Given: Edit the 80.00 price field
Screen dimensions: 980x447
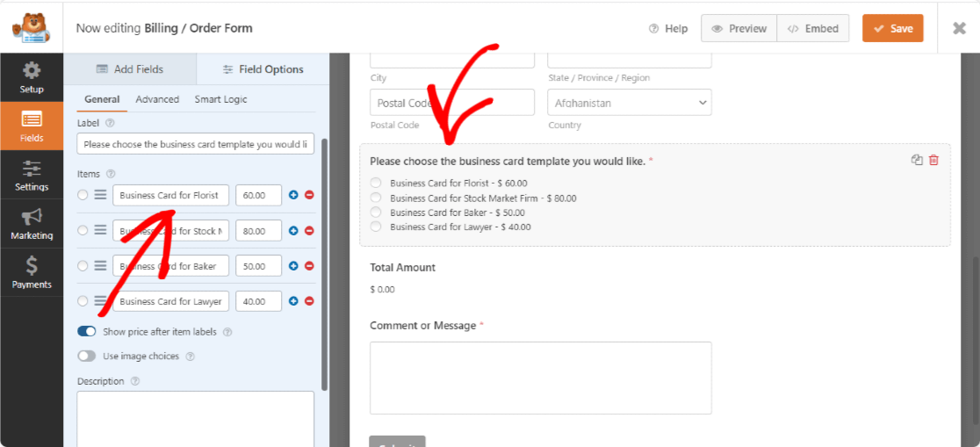Looking at the screenshot, I should [259, 231].
